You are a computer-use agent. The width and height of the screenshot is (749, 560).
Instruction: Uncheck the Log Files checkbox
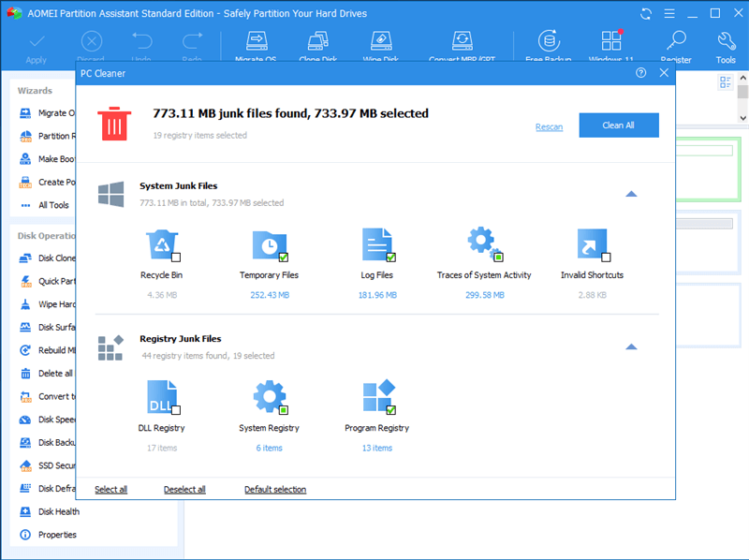pyautogui.click(x=391, y=258)
